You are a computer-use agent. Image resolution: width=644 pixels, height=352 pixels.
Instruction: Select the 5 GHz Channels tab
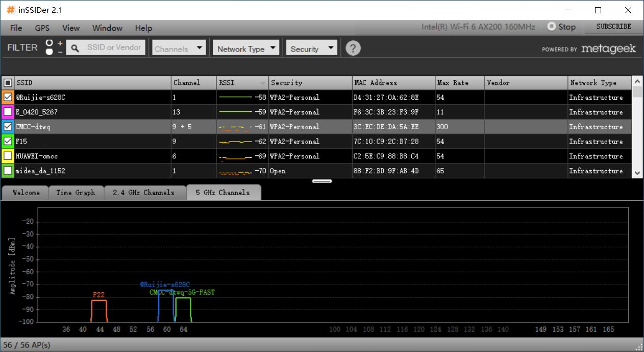coord(223,193)
